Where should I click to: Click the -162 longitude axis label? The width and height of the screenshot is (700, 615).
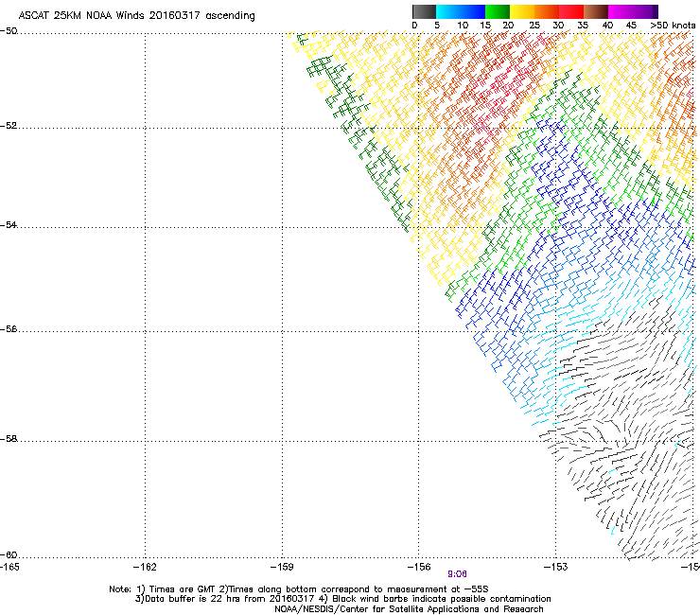[145, 567]
